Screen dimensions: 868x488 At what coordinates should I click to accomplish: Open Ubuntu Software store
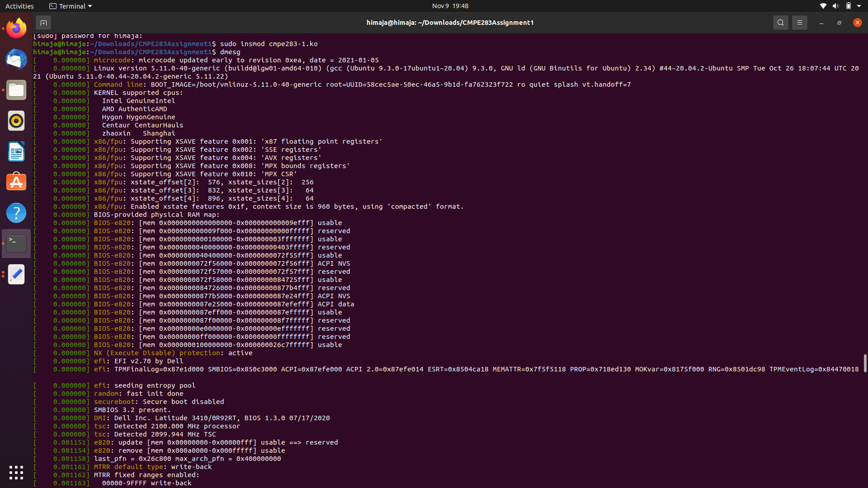pos(16,182)
